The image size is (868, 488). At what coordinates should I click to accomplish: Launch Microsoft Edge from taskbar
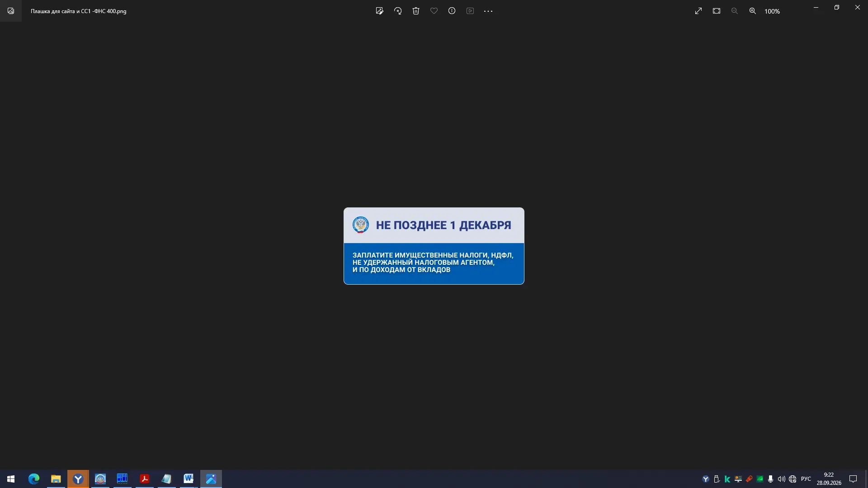click(34, 479)
